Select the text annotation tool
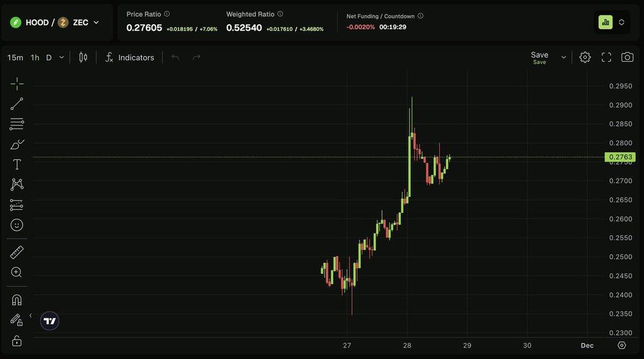 (x=17, y=164)
